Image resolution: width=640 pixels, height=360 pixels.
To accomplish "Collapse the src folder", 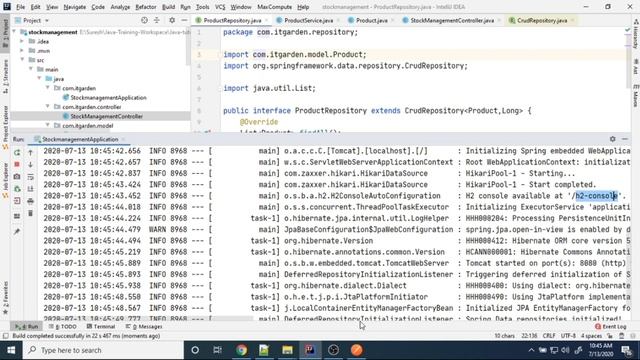I will pos(22,60).
